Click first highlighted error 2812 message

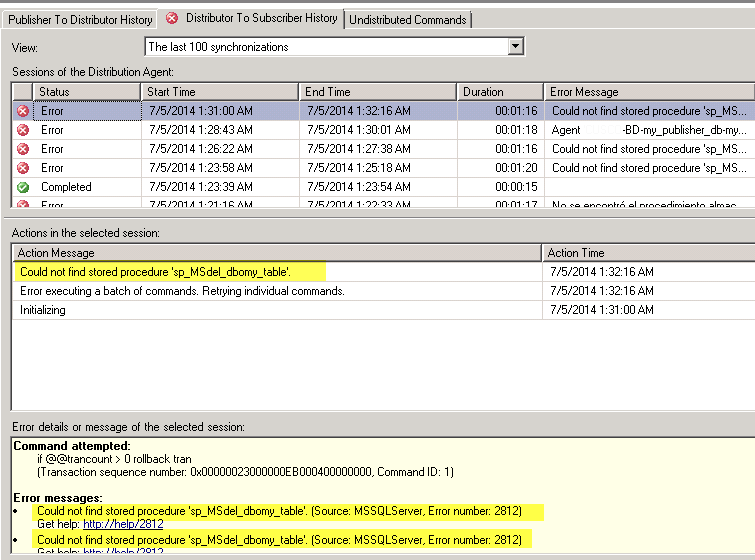click(x=279, y=511)
